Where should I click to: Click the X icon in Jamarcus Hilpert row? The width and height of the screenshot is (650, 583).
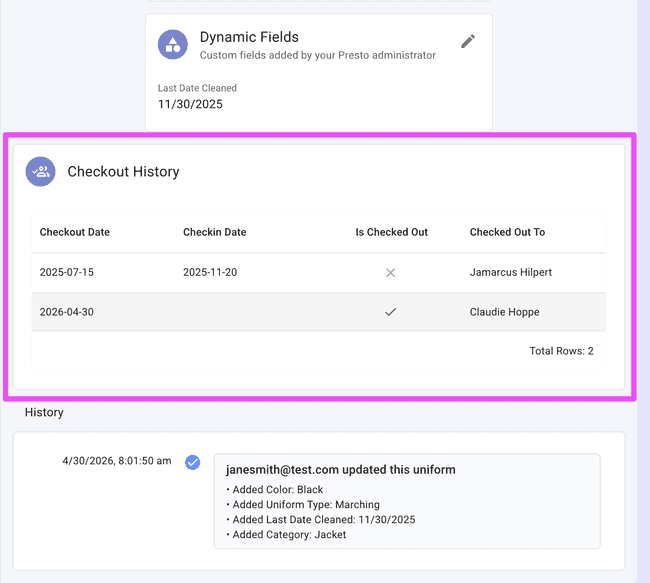[x=390, y=272]
